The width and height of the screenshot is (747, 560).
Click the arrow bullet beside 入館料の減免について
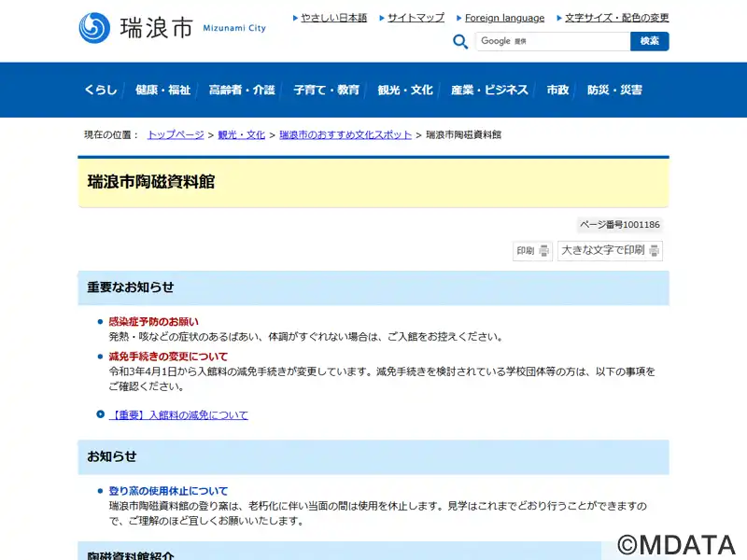(x=101, y=414)
